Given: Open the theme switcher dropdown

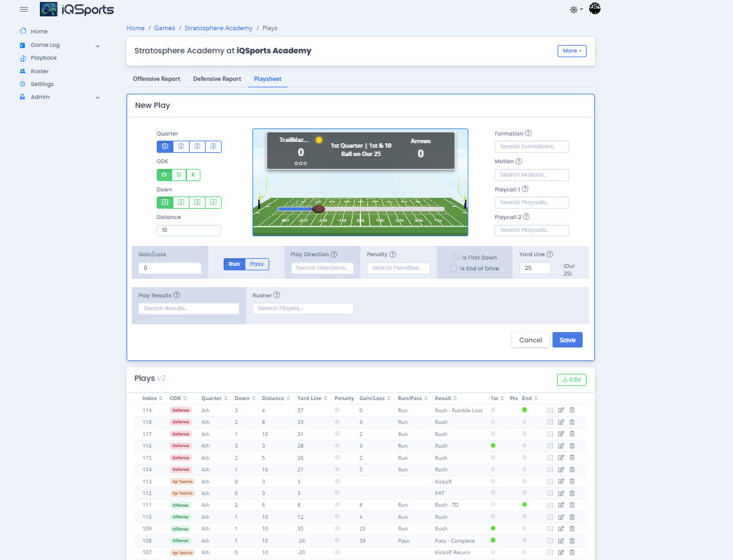Looking at the screenshot, I should tap(576, 10).
